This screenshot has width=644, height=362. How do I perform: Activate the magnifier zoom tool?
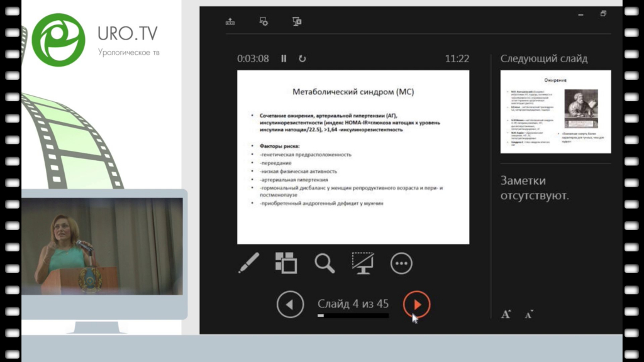coord(325,263)
